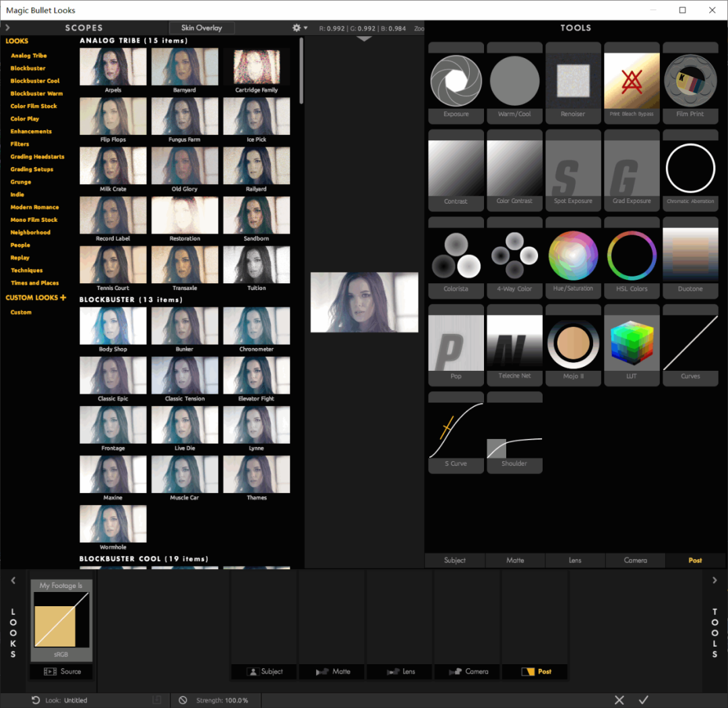The image size is (728, 708).
Task: Collapse the Tools drawer with right chevron
Action: click(x=715, y=581)
